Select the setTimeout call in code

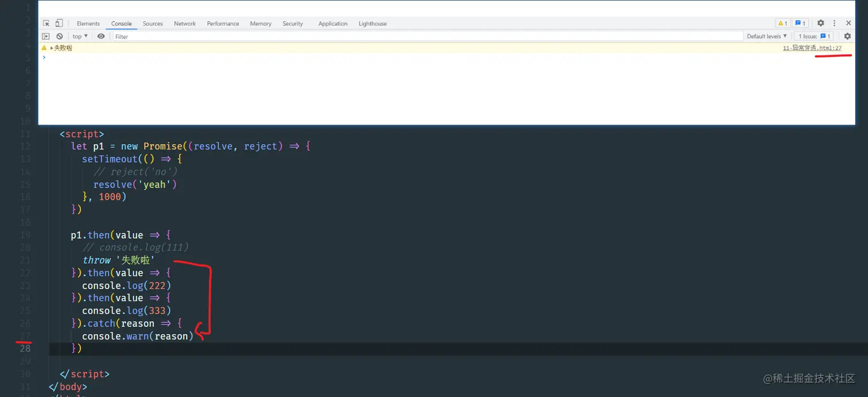pyautogui.click(x=131, y=159)
